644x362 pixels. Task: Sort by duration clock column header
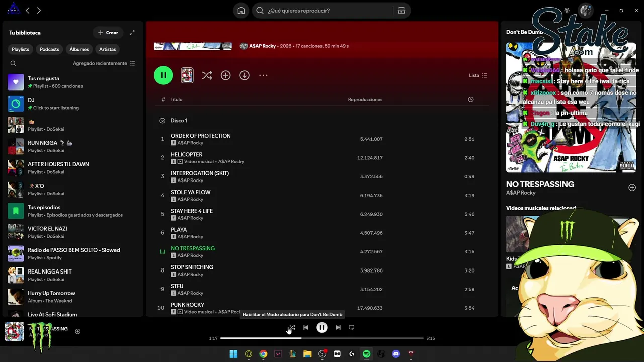coord(471,99)
